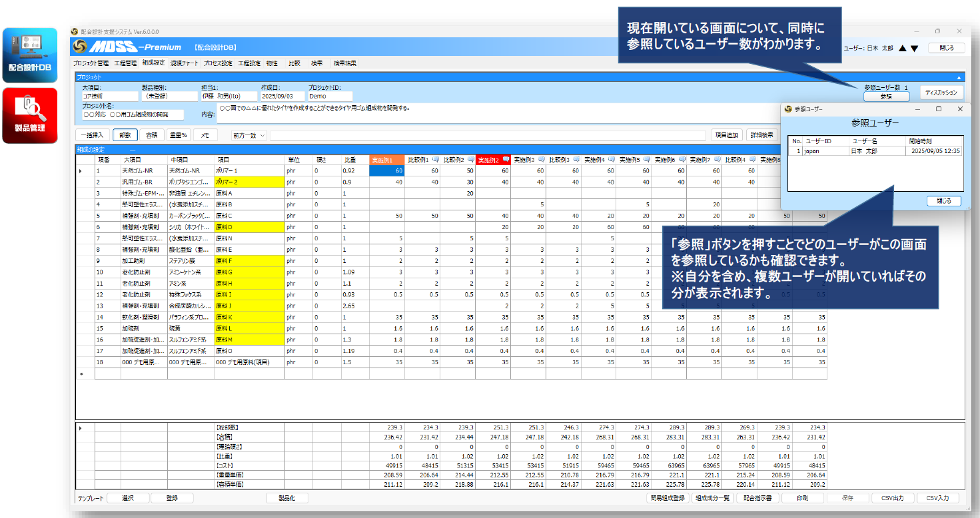Click comment bubble icon on 実施例4 column

pos(610,160)
